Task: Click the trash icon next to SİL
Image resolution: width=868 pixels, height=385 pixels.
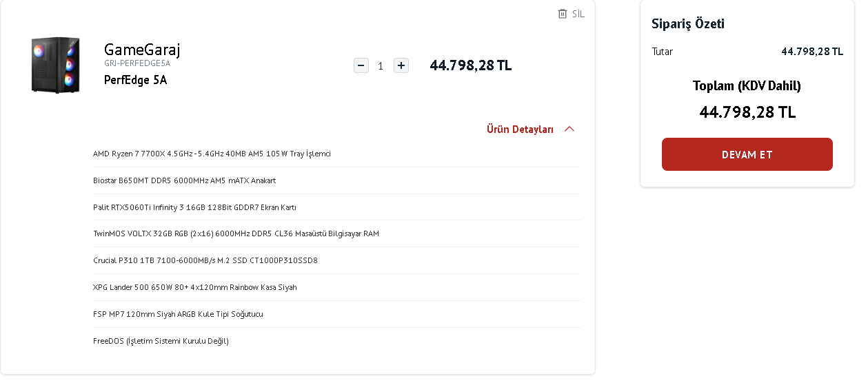Action: click(563, 14)
